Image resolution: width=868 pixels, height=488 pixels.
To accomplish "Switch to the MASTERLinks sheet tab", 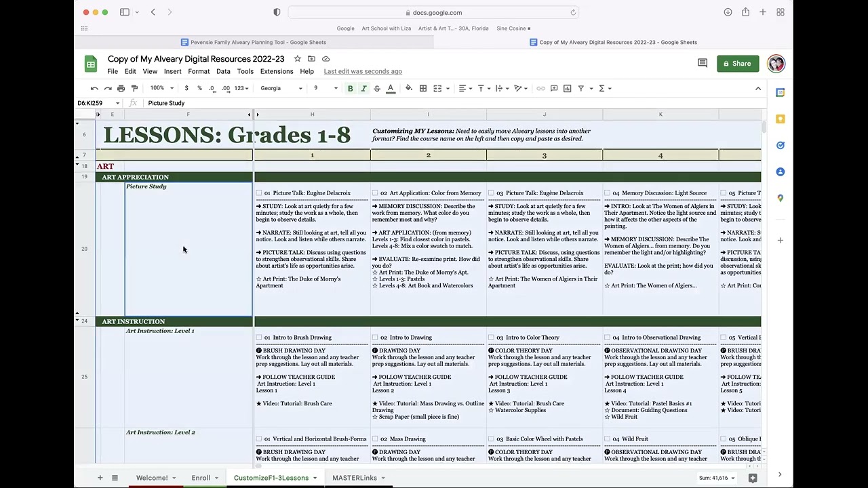I will 355,478.
